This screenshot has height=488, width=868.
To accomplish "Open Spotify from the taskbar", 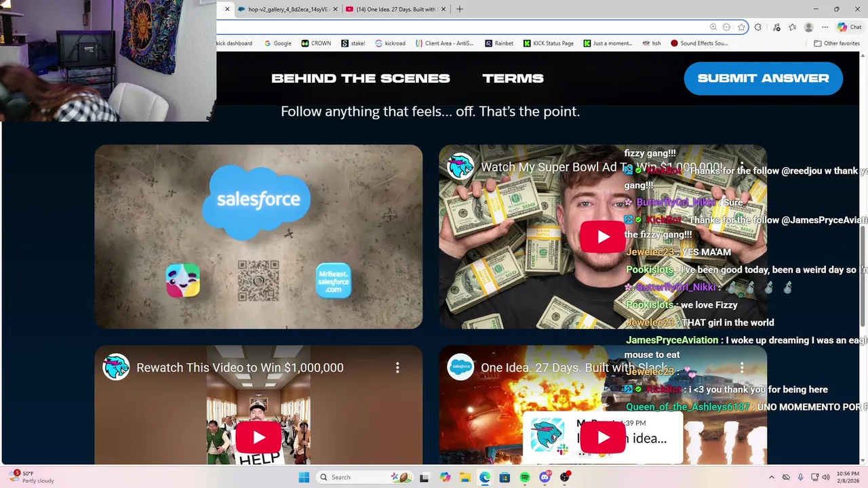I will coord(525,477).
